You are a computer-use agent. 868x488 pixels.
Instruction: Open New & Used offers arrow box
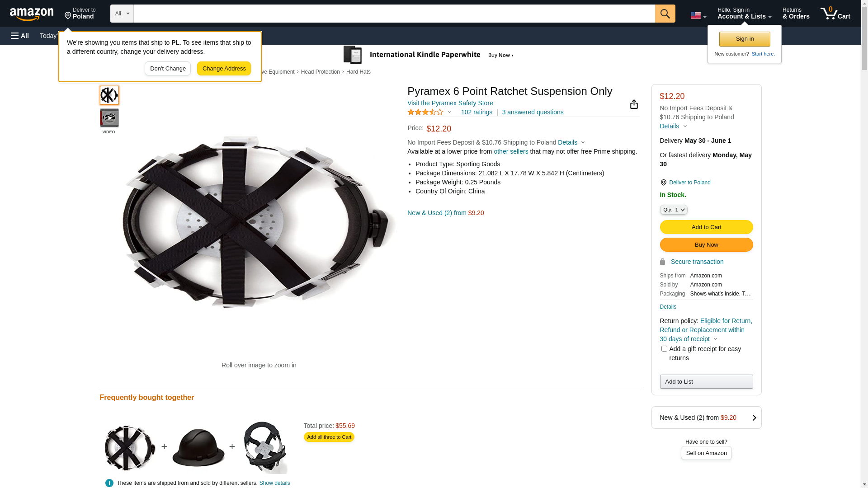[706, 418]
